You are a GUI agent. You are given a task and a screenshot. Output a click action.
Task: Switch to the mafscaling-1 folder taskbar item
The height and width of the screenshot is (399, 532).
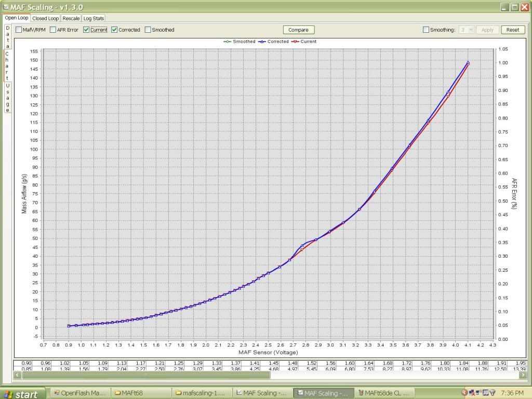(x=201, y=393)
